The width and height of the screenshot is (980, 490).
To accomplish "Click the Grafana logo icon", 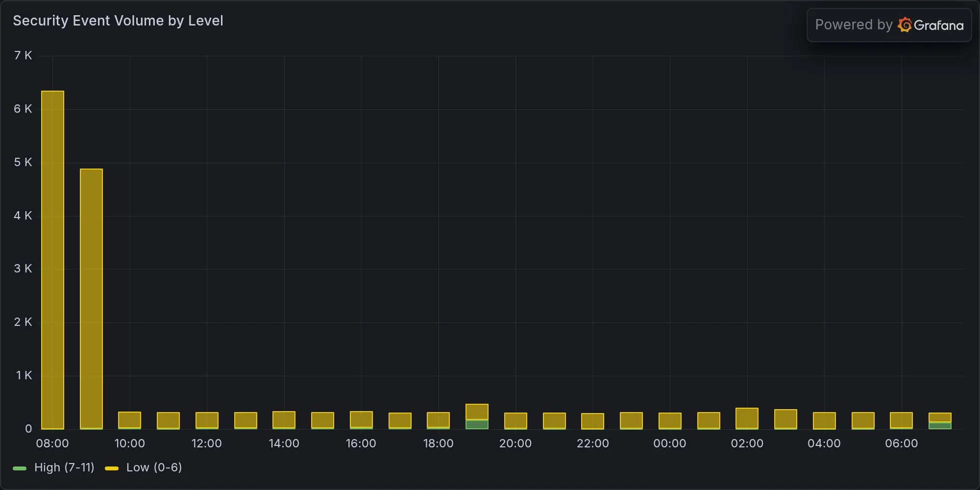I will click(x=905, y=25).
